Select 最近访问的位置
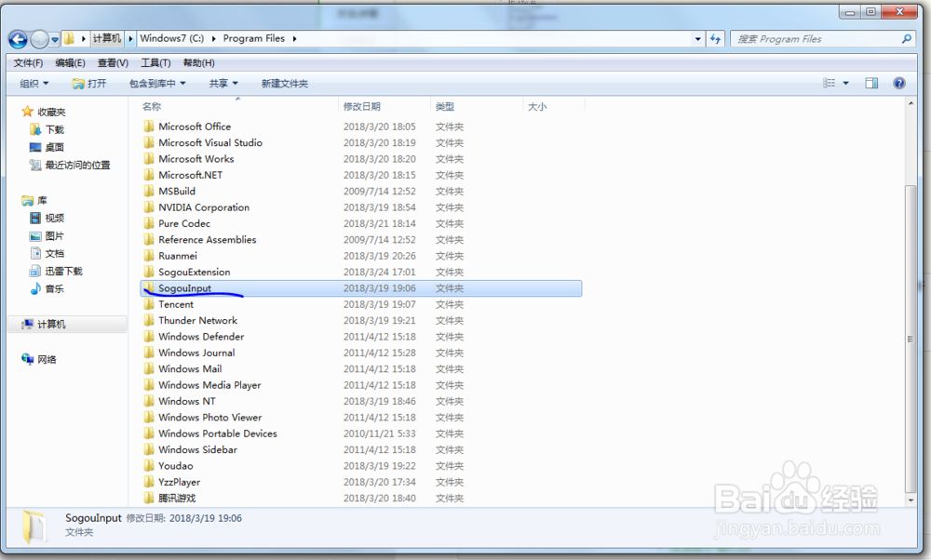 pos(77,165)
